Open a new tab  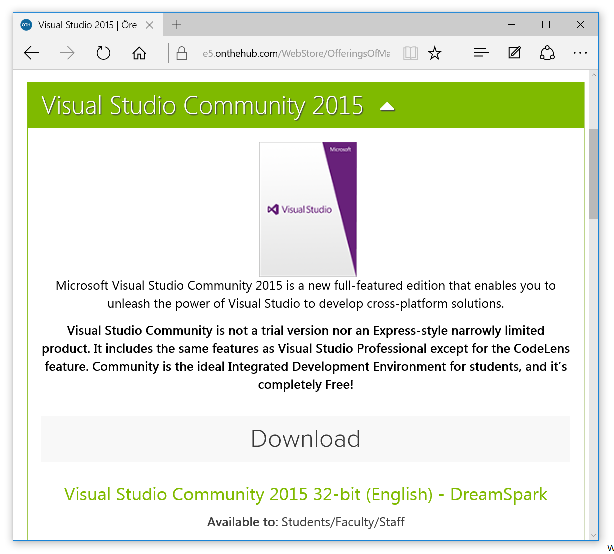[177, 25]
